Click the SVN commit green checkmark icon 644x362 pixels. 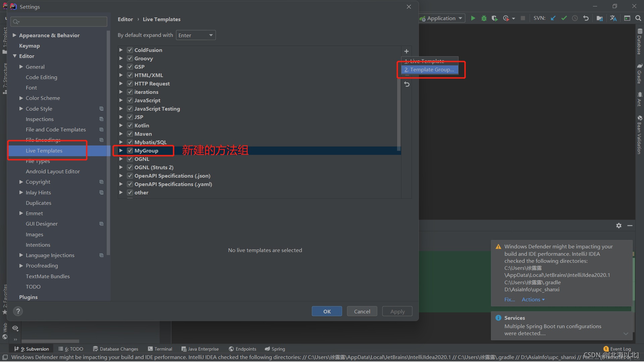pos(564,18)
